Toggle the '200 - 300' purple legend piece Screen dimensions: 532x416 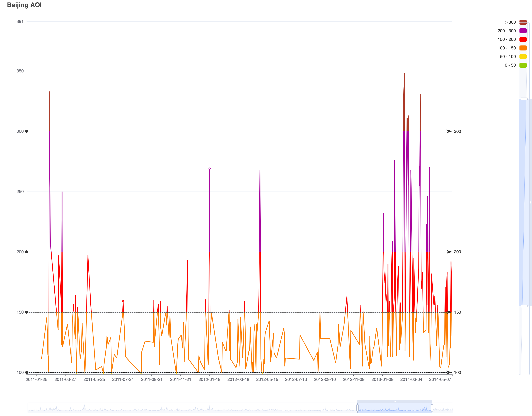(x=523, y=31)
